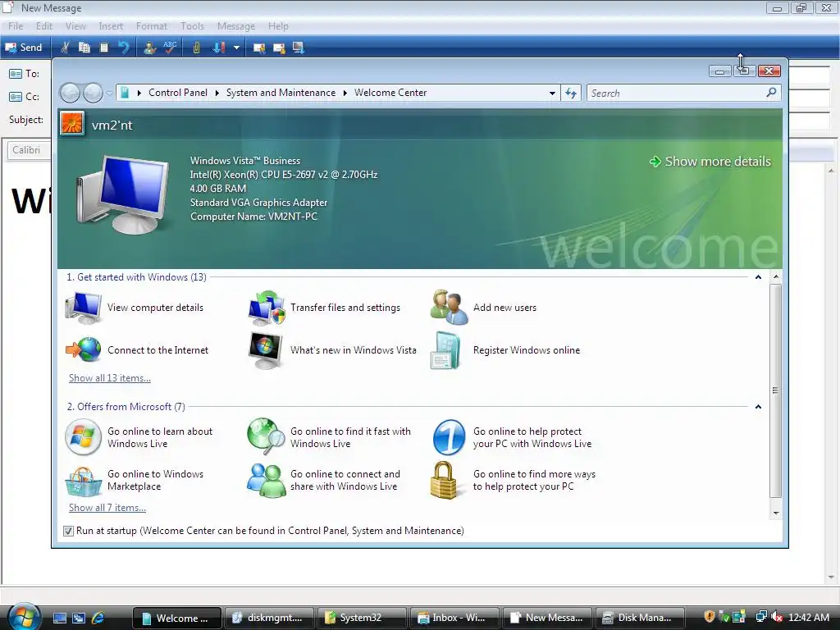840x630 pixels.
Task: Click the Paste clipboard icon in New Message toolbar
Action: click(104, 48)
